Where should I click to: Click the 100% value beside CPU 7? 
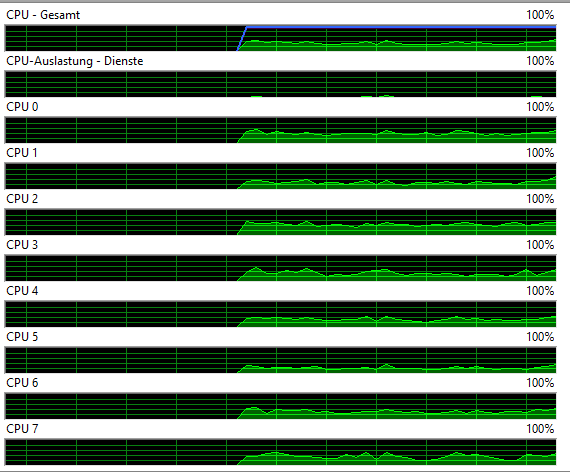(x=540, y=429)
